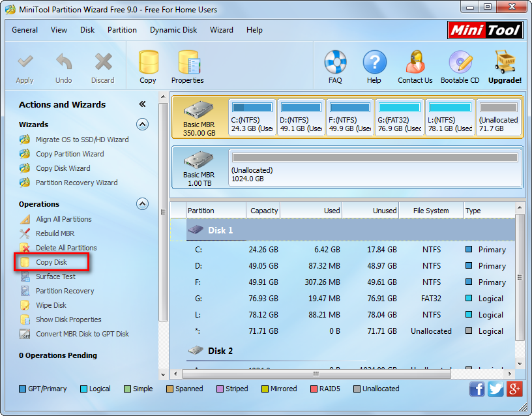Select L:(NTFS) partition in disk map
The image size is (532, 416).
coord(451,117)
